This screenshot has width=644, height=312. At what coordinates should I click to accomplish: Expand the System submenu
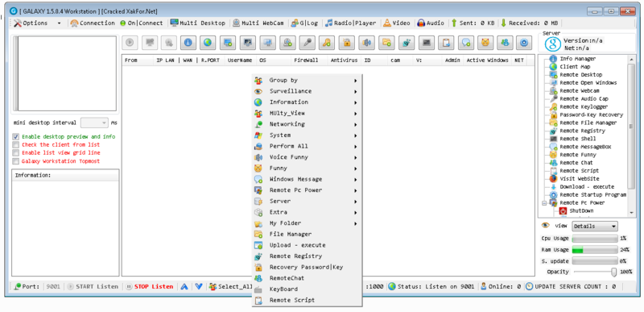(x=307, y=135)
